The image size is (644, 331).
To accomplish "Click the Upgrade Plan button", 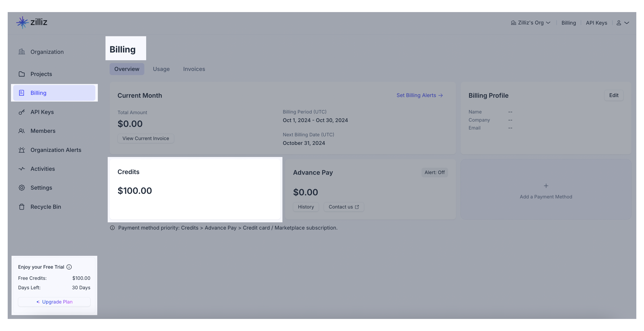I will pyautogui.click(x=54, y=302).
